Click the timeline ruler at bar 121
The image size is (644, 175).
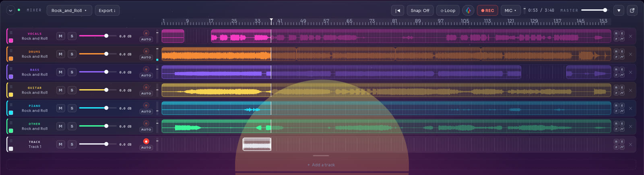pyautogui.click(x=511, y=21)
